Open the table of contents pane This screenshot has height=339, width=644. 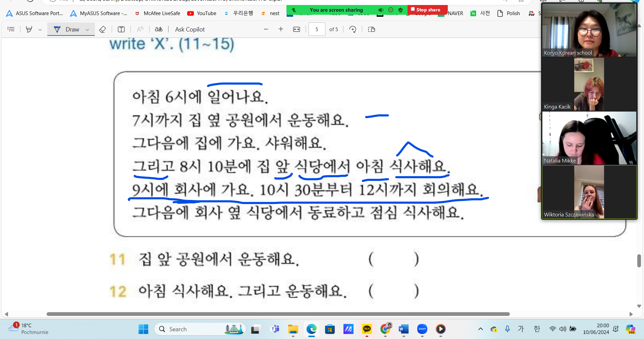(x=11, y=29)
